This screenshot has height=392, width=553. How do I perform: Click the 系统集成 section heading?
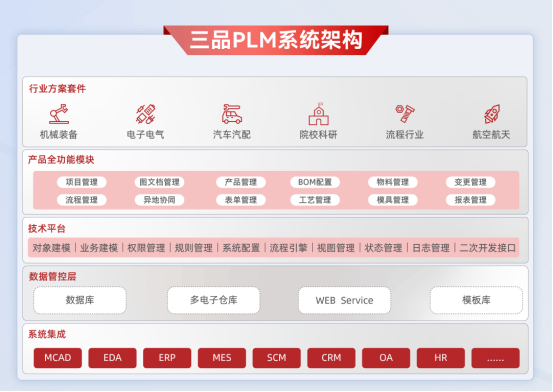pos(47,334)
